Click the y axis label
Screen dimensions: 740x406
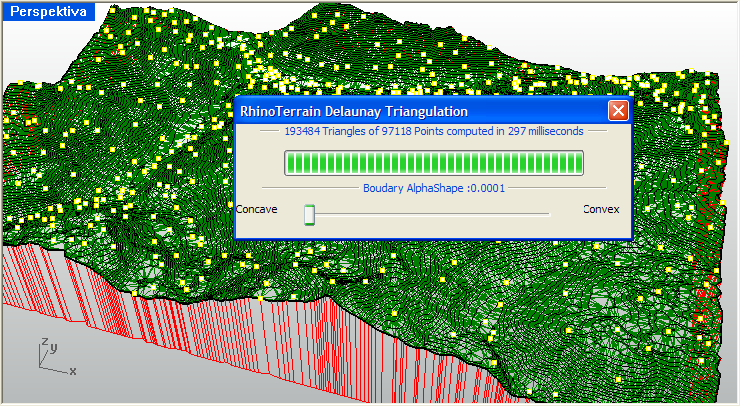[x=53, y=348]
